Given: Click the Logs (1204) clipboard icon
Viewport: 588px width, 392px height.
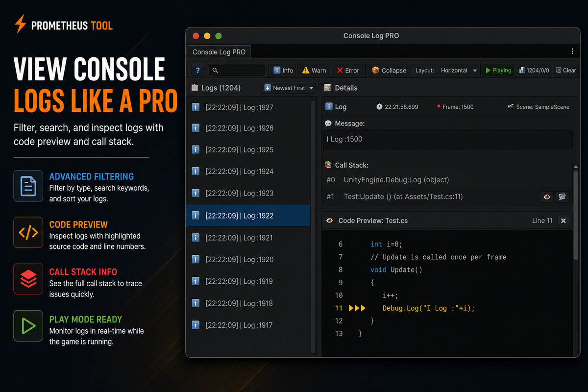Looking at the screenshot, I should 194,88.
